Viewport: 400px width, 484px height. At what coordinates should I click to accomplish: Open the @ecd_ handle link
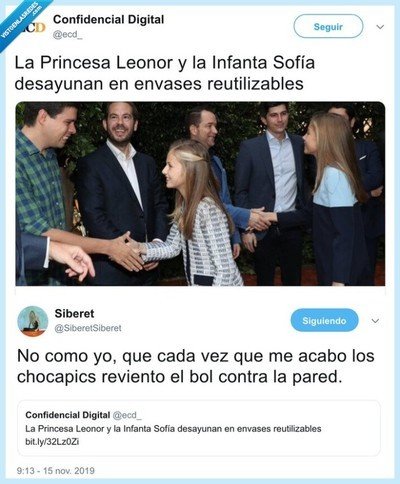pos(68,35)
